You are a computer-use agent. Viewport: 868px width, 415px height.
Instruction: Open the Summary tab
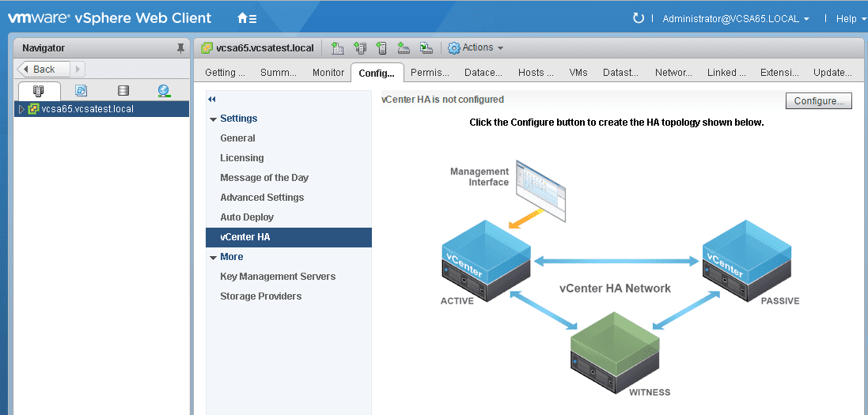[x=278, y=73]
